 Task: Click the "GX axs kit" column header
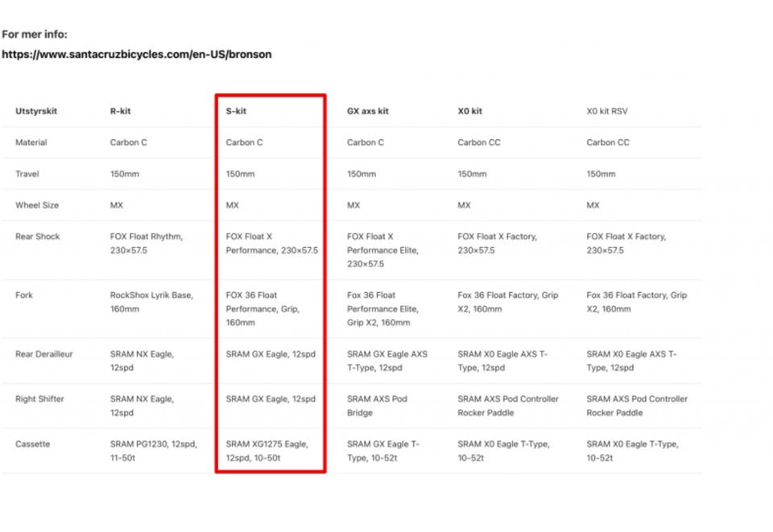[x=368, y=111]
